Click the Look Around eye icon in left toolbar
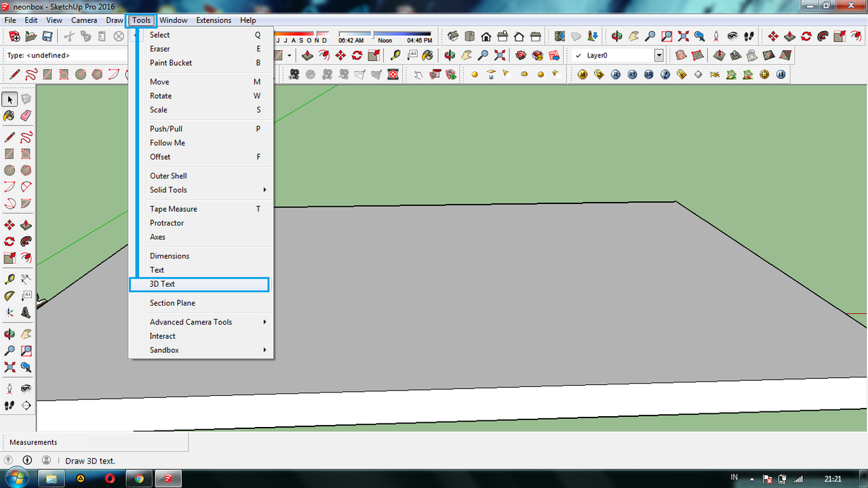 [x=26, y=389]
